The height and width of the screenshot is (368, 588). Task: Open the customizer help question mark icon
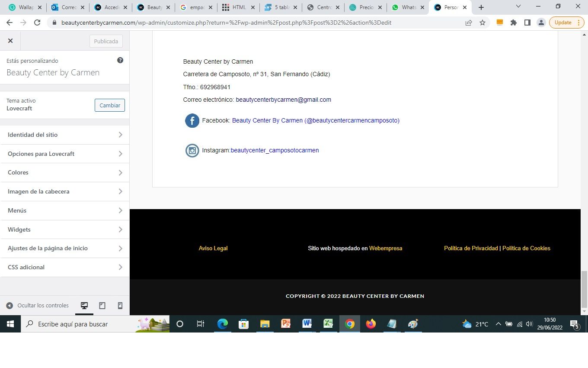click(x=120, y=60)
